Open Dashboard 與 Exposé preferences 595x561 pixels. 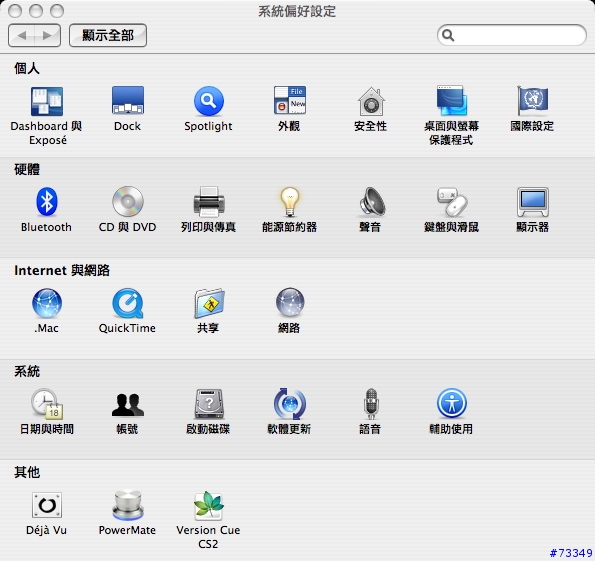click(x=47, y=101)
